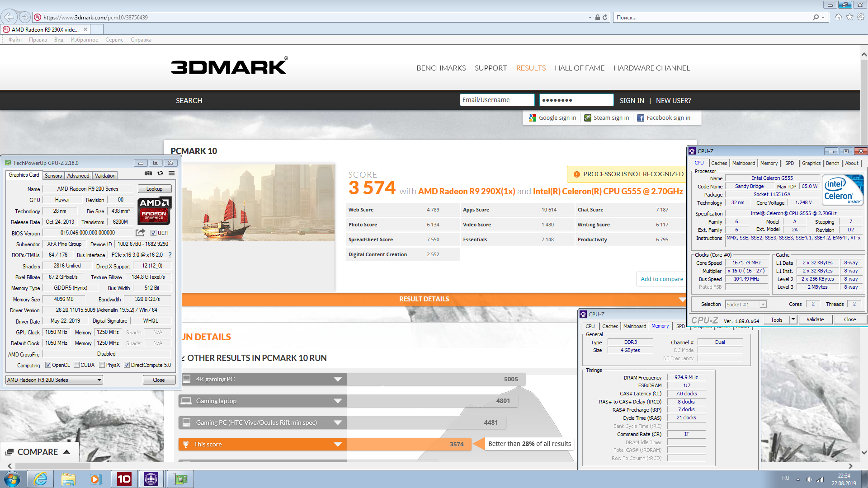The height and width of the screenshot is (488, 868).
Task: Click the browser forward arrow button
Action: [25, 17]
